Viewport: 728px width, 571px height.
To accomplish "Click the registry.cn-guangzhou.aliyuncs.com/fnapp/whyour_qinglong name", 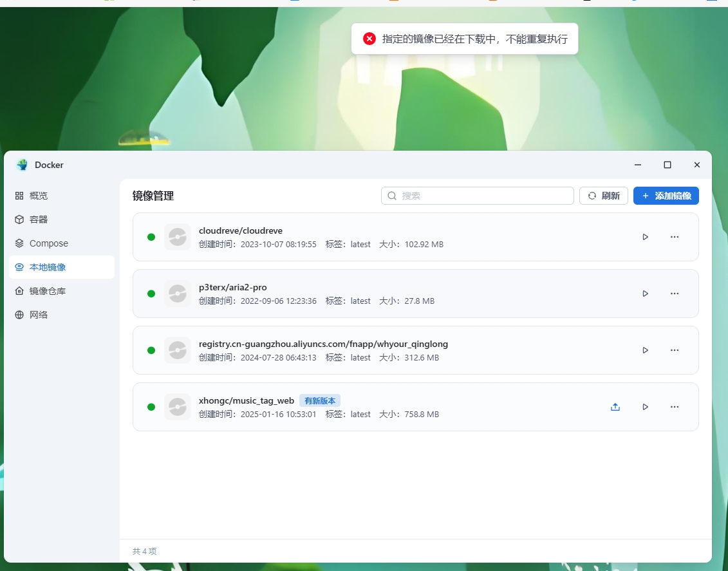I will coord(323,344).
